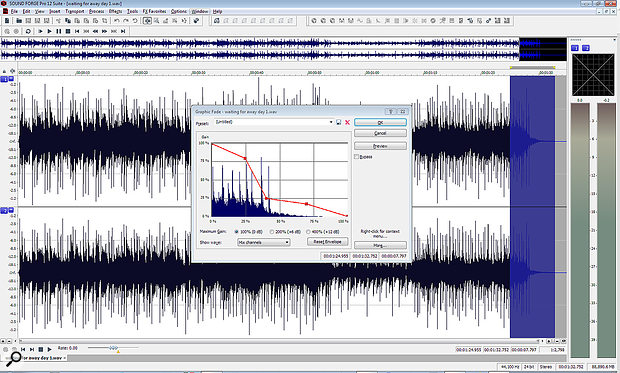
Task: Click the Record button in transport toolbar
Action: pos(16,31)
